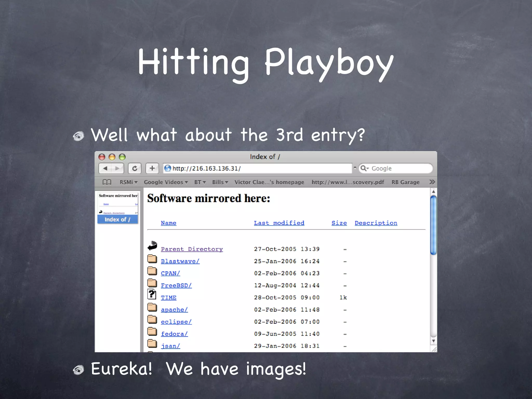
Task: Sort listing by Last modified
Action: (x=279, y=223)
